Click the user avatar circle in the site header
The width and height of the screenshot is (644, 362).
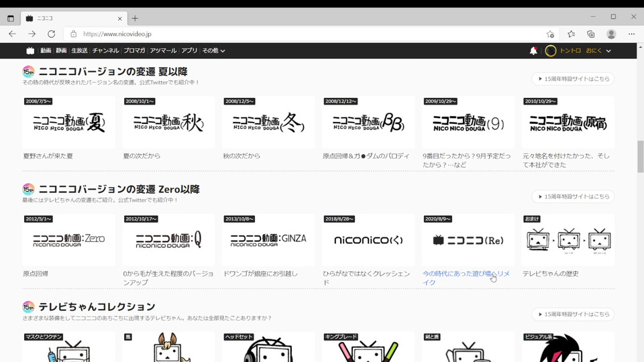click(x=550, y=50)
